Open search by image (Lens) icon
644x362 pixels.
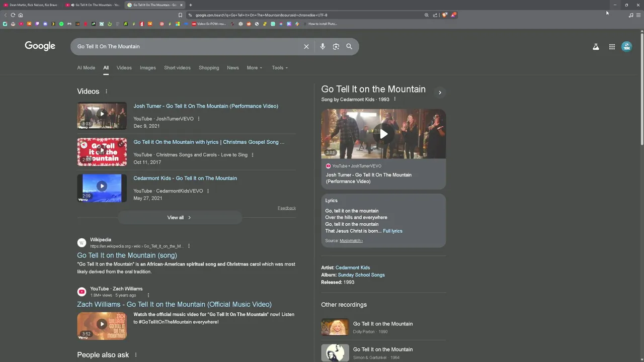pos(336,46)
